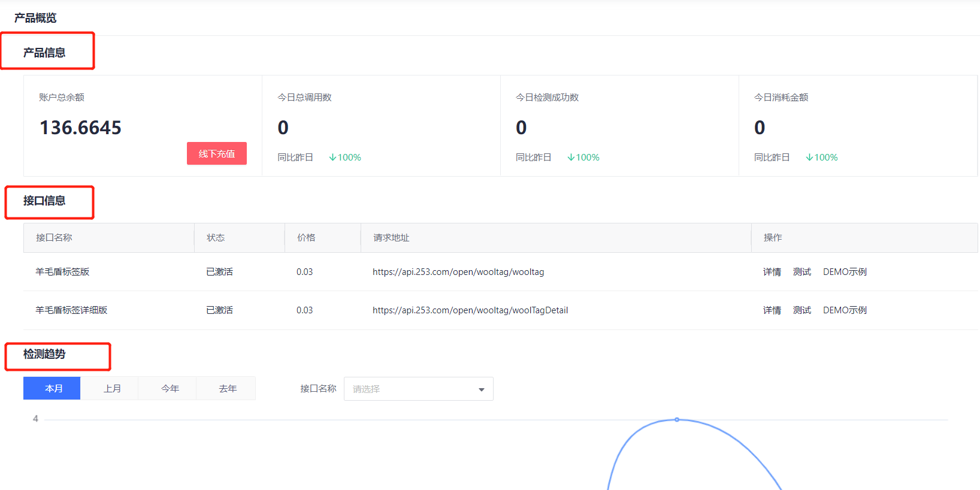Viewport: 980px width, 490px height.
Task: Click the 今日消耗金额 label
Action: pyautogui.click(x=781, y=98)
